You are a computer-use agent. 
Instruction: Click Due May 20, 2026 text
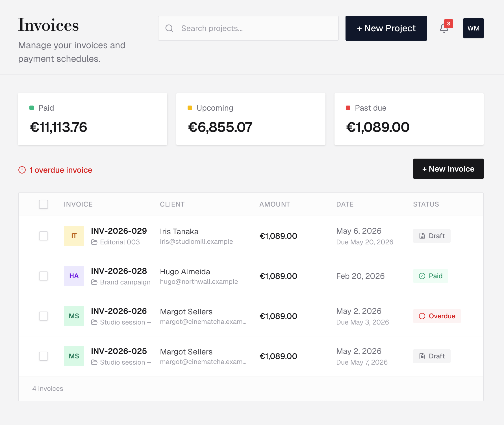[x=365, y=242]
